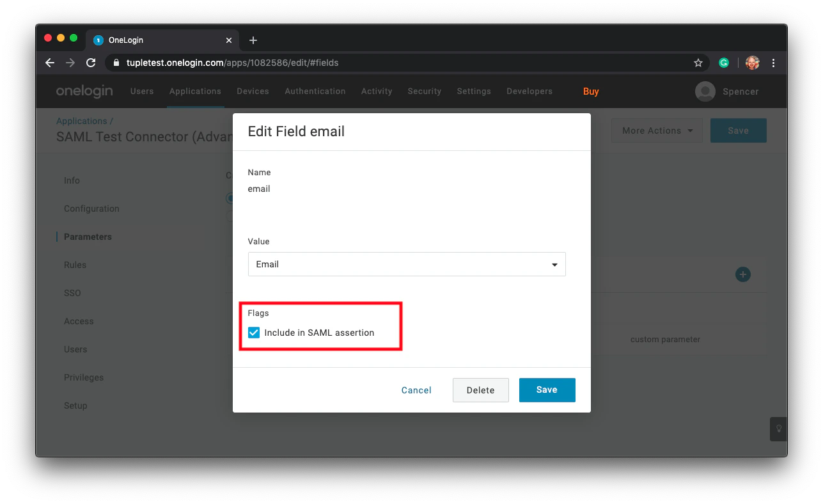
Task: Select the Rules sidebar tab
Action: [x=75, y=265]
